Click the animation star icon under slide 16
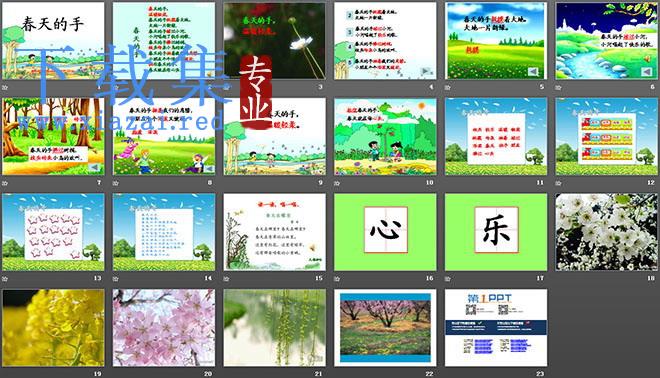 [x=337, y=279]
